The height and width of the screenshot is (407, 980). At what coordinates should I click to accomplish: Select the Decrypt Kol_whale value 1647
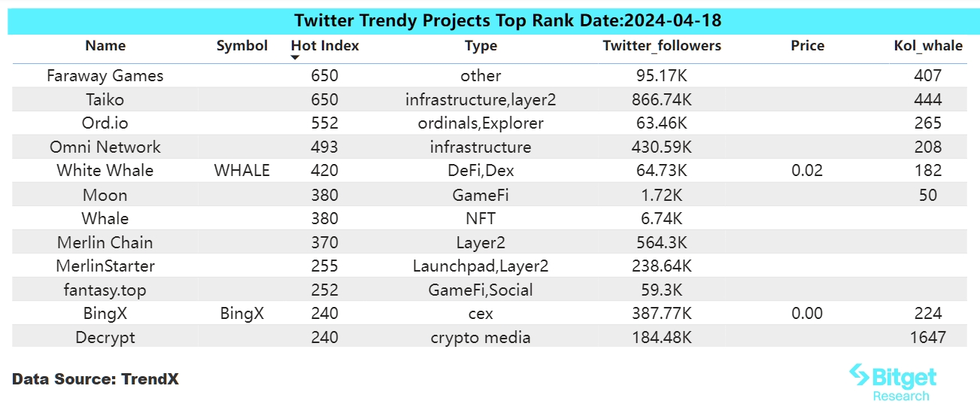click(x=927, y=337)
